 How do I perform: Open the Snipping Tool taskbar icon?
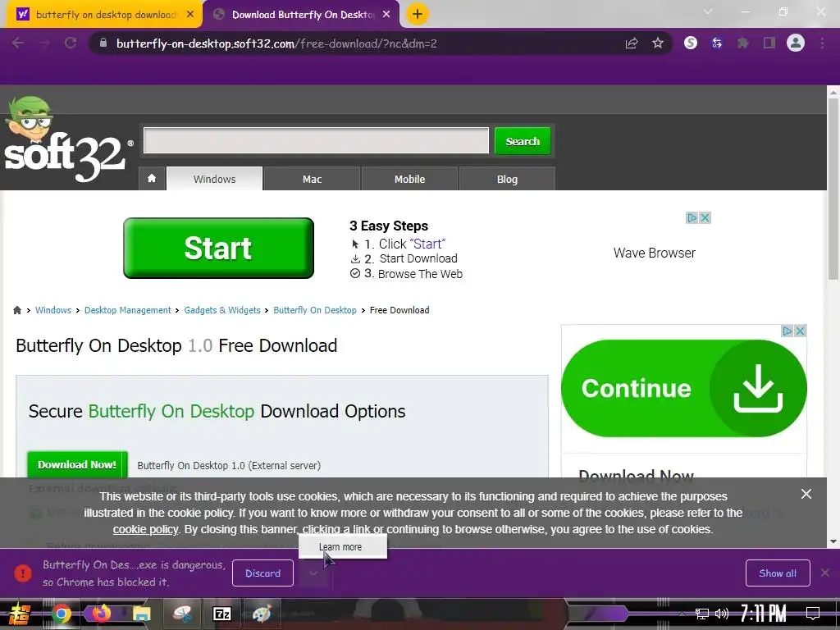coord(182,614)
